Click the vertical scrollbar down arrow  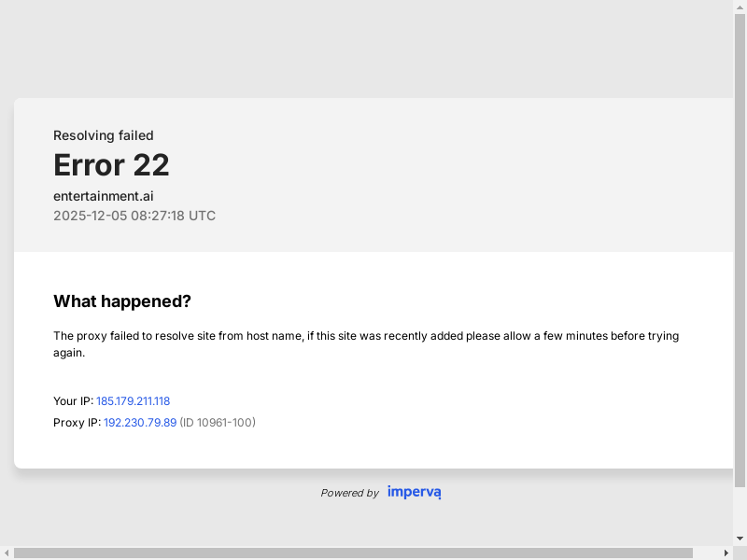click(740, 539)
